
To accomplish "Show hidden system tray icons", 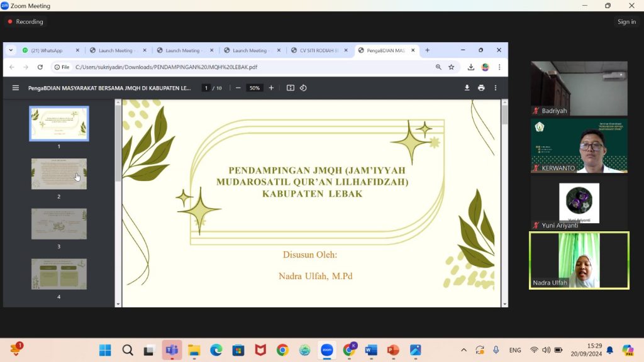I will tap(464, 350).
